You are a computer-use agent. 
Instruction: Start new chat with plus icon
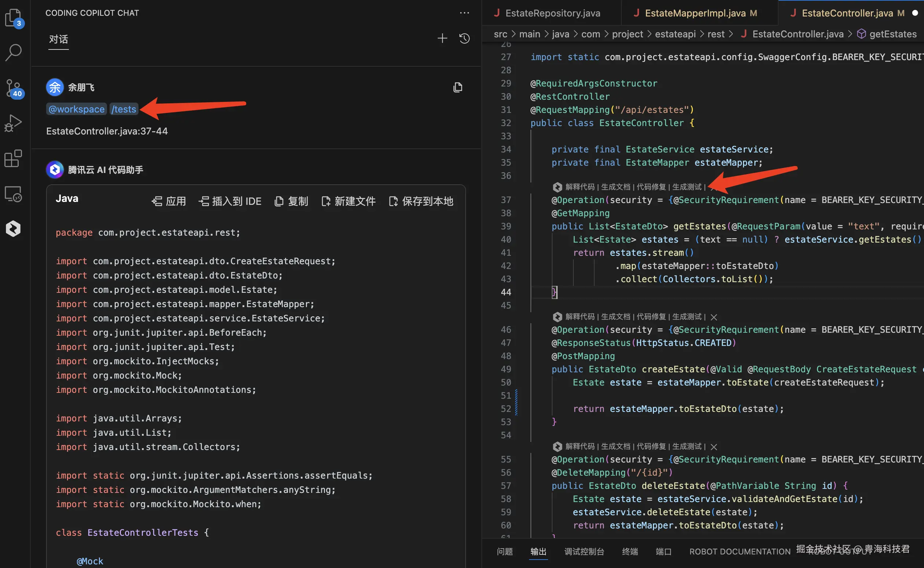(442, 38)
